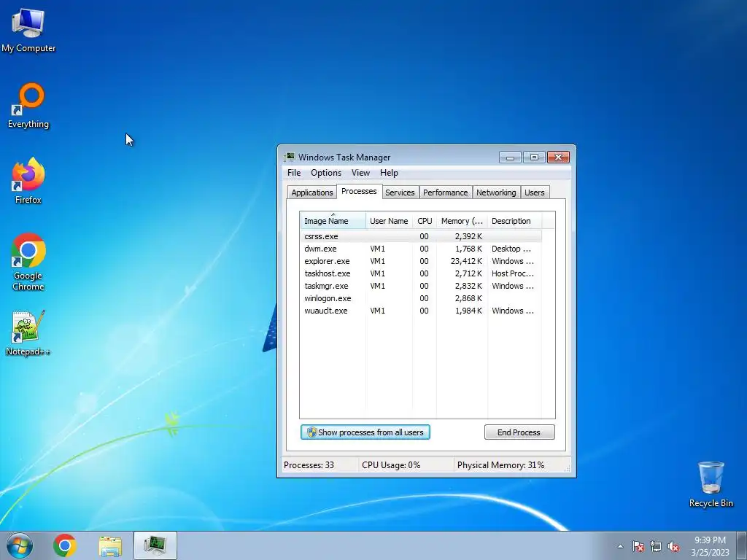Select the Everything search desktop shortcut
The width and height of the screenshot is (747, 560).
(28, 106)
